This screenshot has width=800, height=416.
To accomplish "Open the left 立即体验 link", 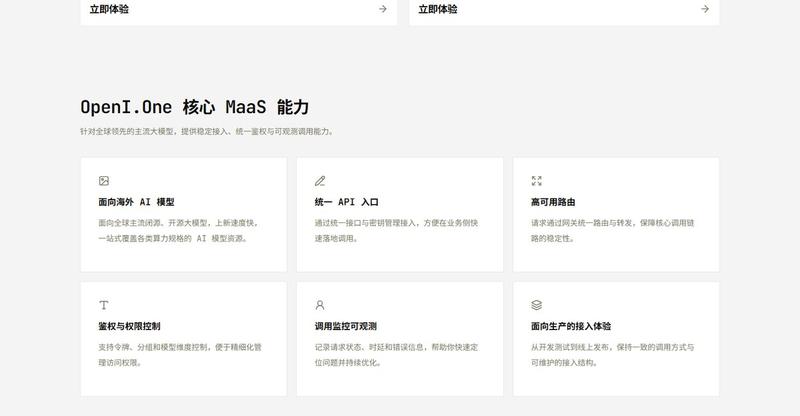I will coord(109,9).
